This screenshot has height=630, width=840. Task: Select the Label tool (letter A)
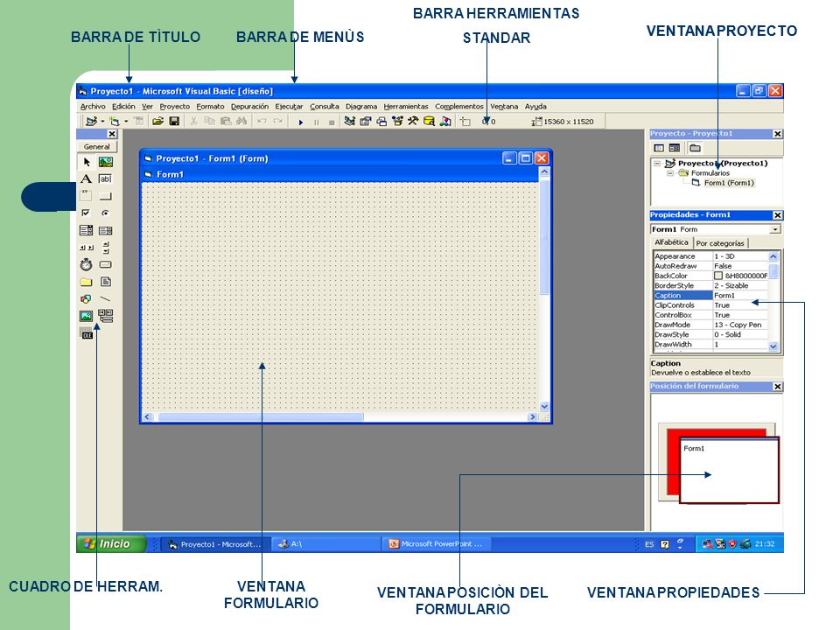[x=87, y=178]
